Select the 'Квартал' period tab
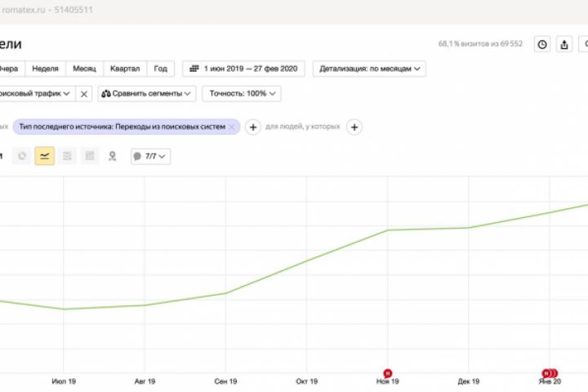 click(125, 69)
